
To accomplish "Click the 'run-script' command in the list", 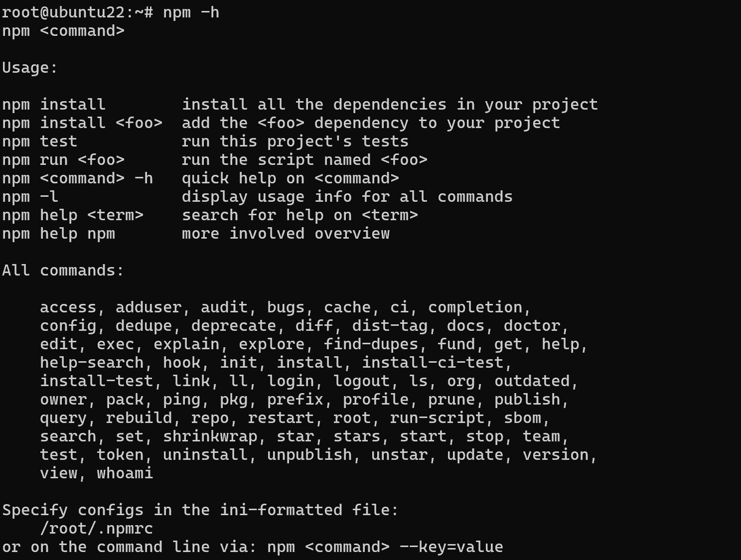I will 437,418.
